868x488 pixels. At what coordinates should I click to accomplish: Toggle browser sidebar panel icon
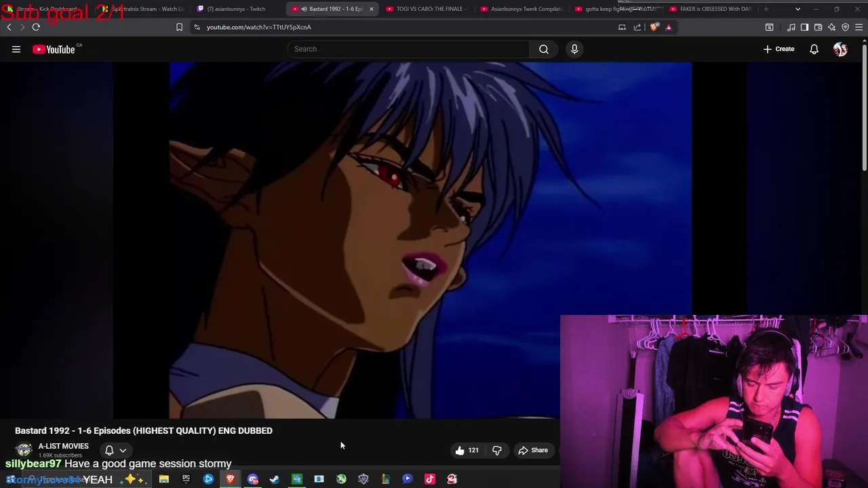tap(804, 27)
